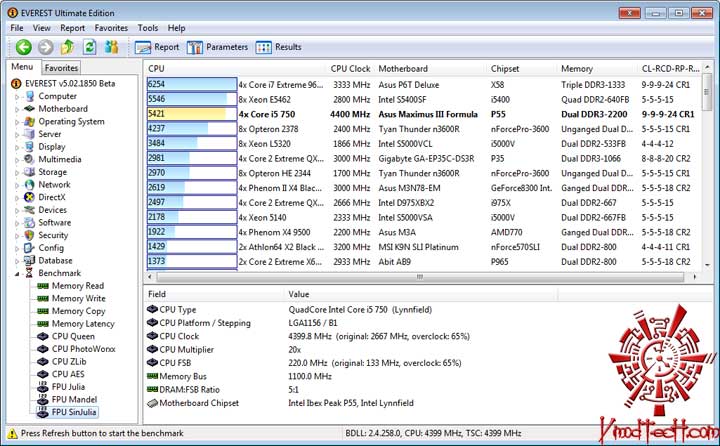Select the 5546 Xeon E5462 result bar
Image resolution: width=720 pixels, height=446 pixels.
[x=191, y=100]
